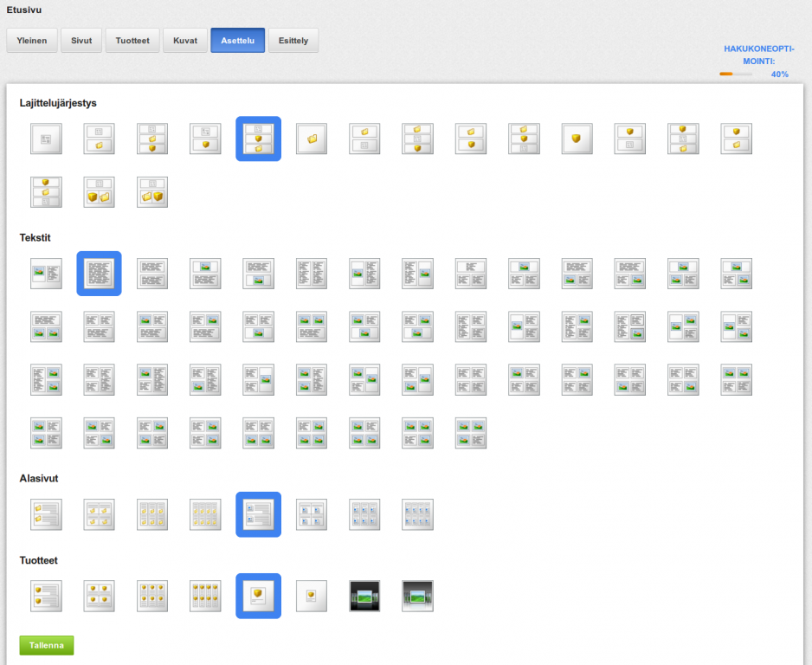Open the Hakukoneoptimointi link
The width and height of the screenshot is (812, 665).
point(758,55)
